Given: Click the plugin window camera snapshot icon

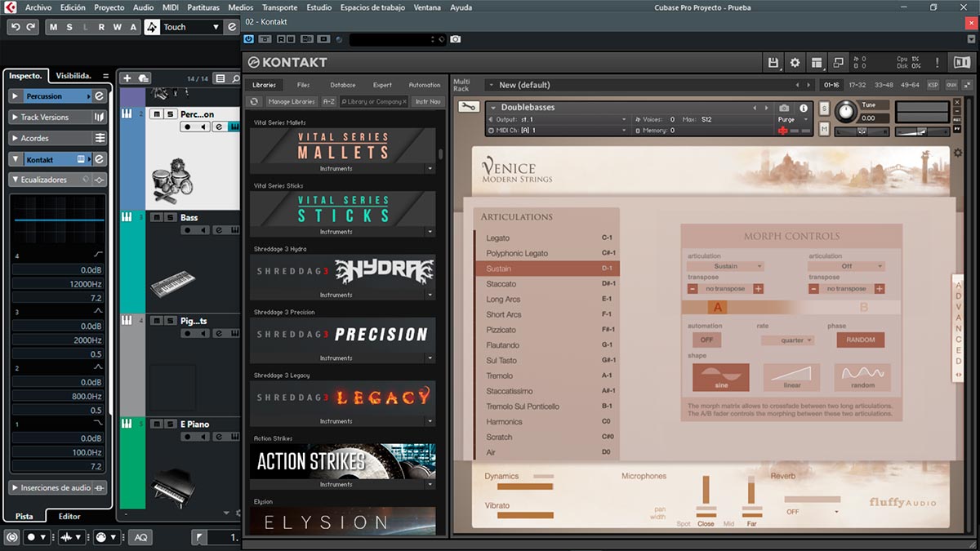Looking at the screenshot, I should (x=455, y=39).
